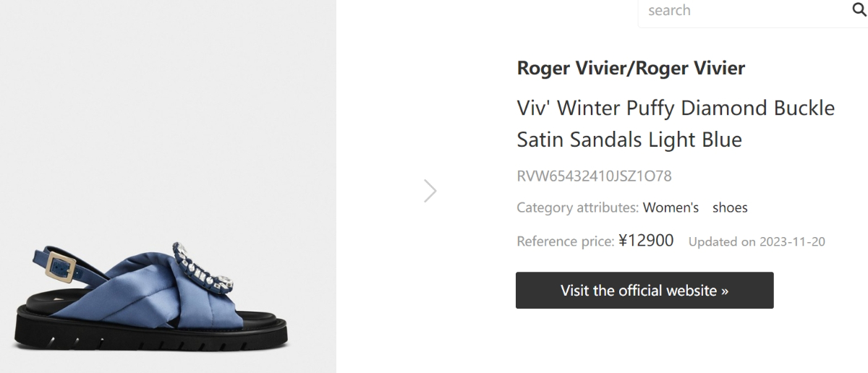Image resolution: width=868 pixels, height=373 pixels.
Task: Click the double-arrow on website button
Action: tap(724, 291)
